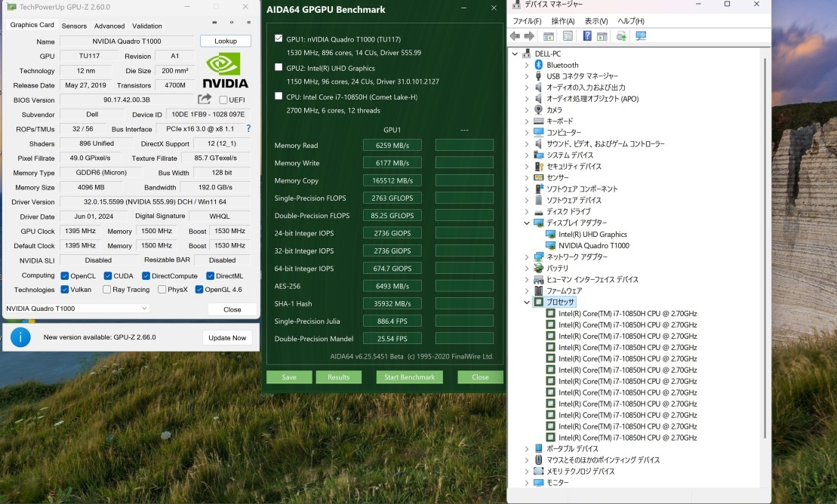Toggle the action pane toolbar icon

click(x=602, y=35)
